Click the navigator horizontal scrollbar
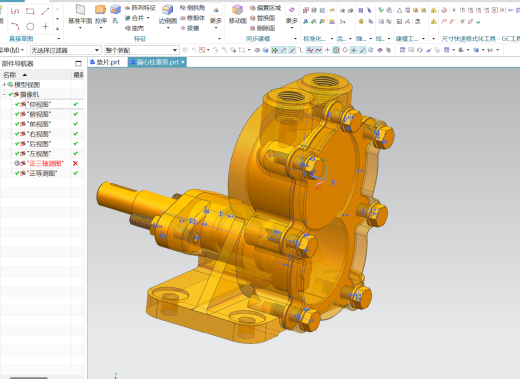The height and width of the screenshot is (379, 520). (28, 378)
